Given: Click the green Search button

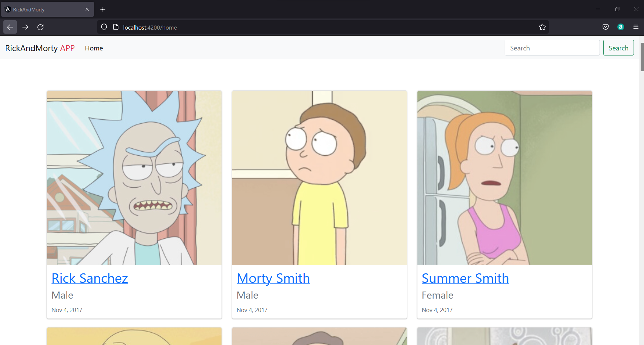Looking at the screenshot, I should point(618,48).
